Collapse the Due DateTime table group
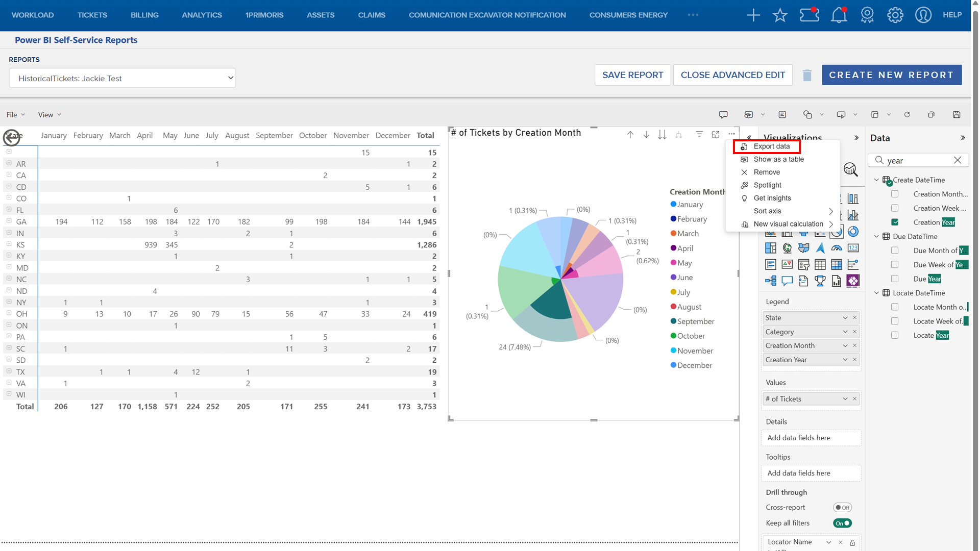Image resolution: width=980 pixels, height=551 pixels. pyautogui.click(x=876, y=237)
